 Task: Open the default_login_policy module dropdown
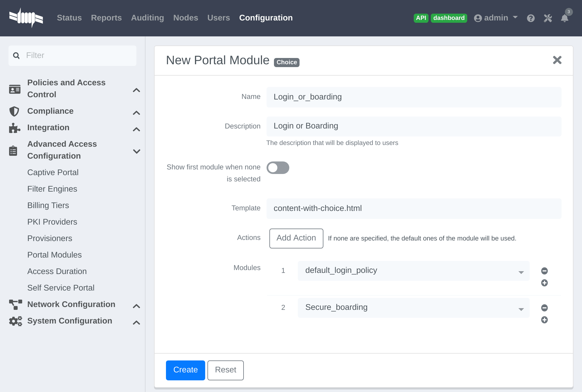[x=413, y=271]
